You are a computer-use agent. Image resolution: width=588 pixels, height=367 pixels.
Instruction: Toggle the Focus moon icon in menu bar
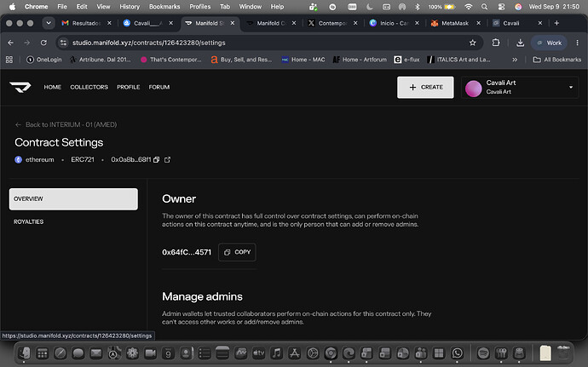[369, 7]
